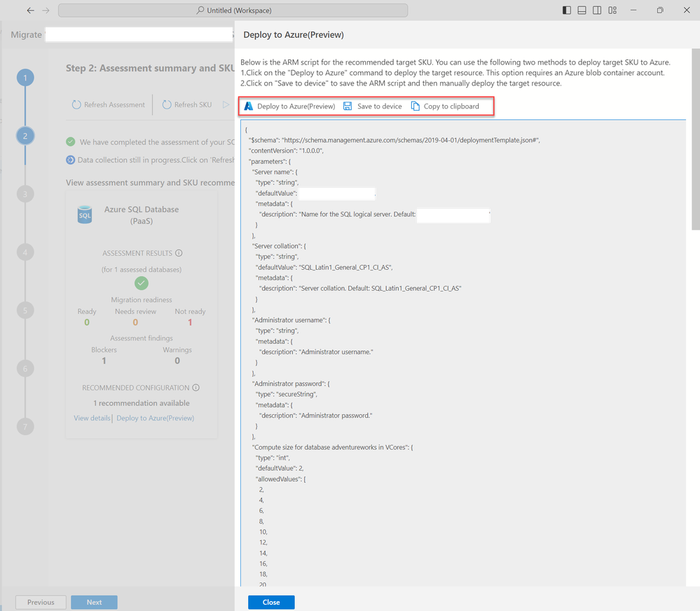Click the Untitled (Workspace) search box

(x=233, y=11)
